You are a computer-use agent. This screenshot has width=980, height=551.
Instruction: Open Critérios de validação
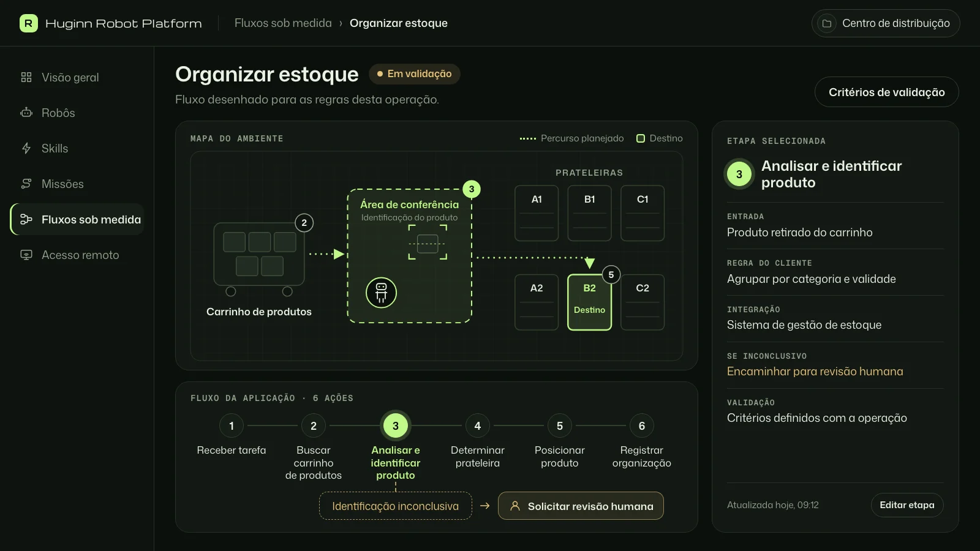886,92
